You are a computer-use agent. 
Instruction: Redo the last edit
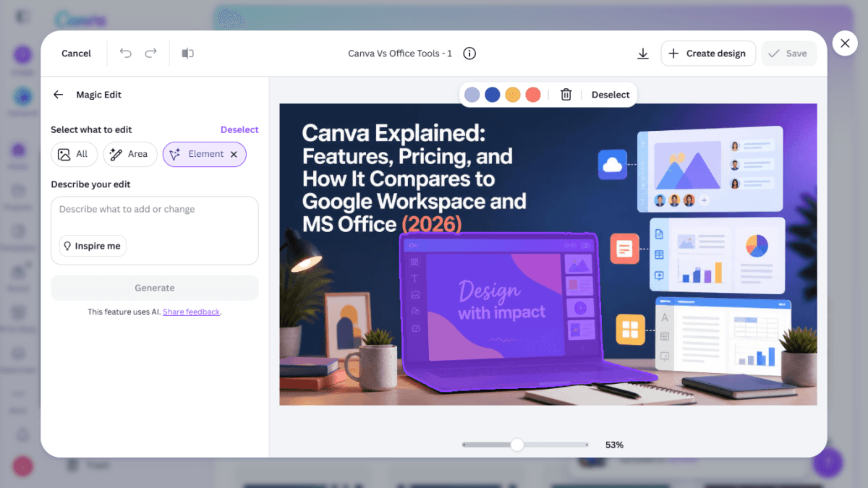(150, 53)
